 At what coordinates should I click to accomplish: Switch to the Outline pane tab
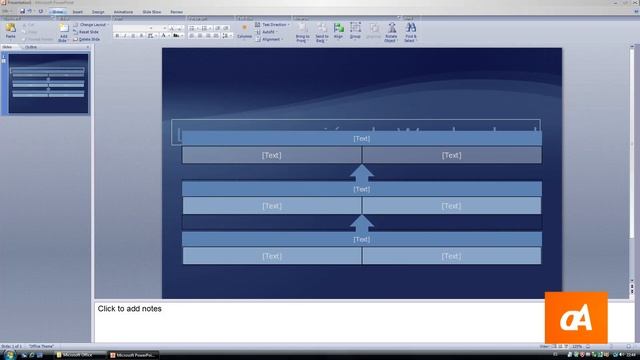pos(31,47)
